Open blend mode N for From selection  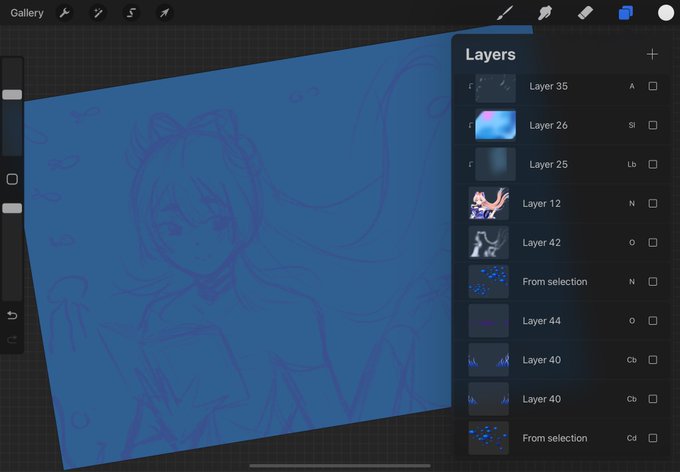pos(632,282)
